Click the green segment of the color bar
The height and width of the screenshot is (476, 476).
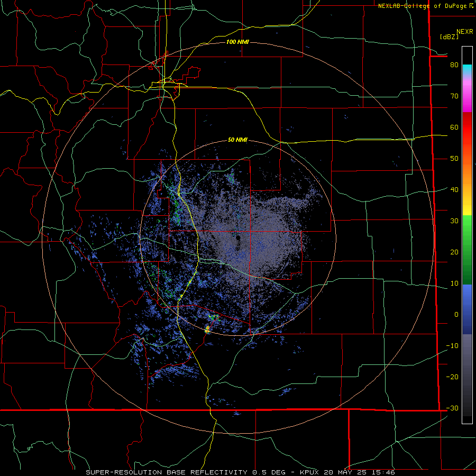click(467, 250)
